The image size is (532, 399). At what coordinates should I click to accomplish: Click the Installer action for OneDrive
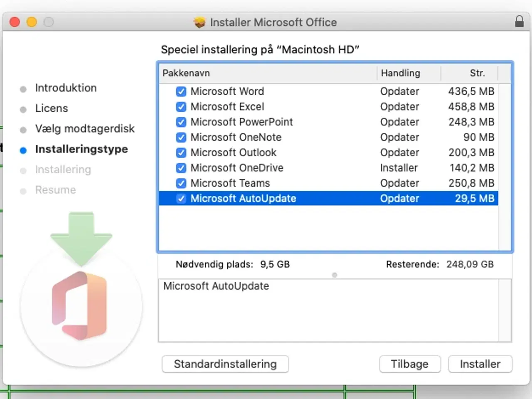(399, 168)
